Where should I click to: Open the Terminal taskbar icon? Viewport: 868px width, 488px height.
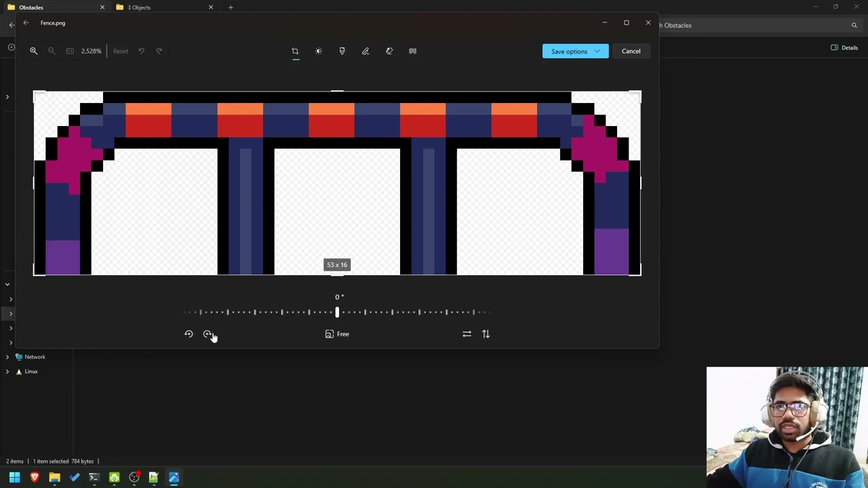point(94,478)
